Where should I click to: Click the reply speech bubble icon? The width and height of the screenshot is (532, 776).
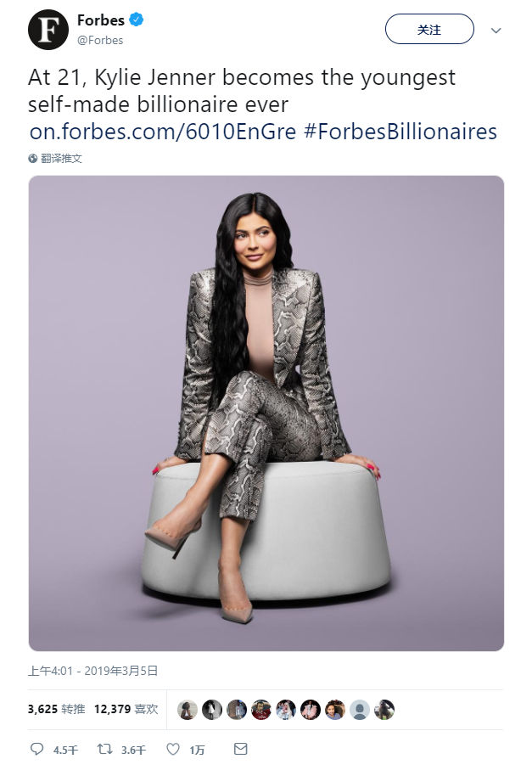[36, 749]
